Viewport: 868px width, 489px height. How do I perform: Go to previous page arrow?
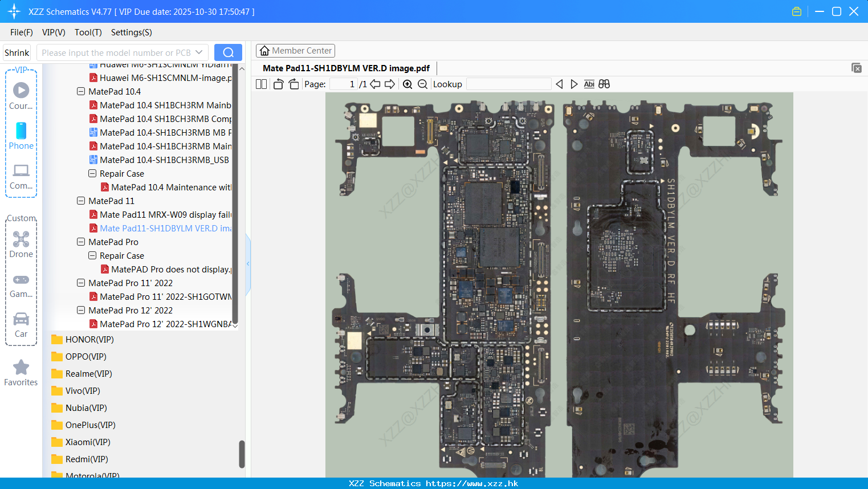click(x=375, y=84)
